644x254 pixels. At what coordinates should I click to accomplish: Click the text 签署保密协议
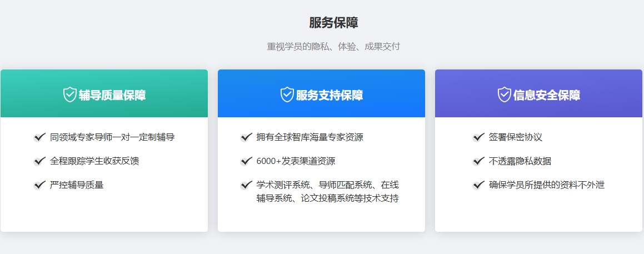516,137
